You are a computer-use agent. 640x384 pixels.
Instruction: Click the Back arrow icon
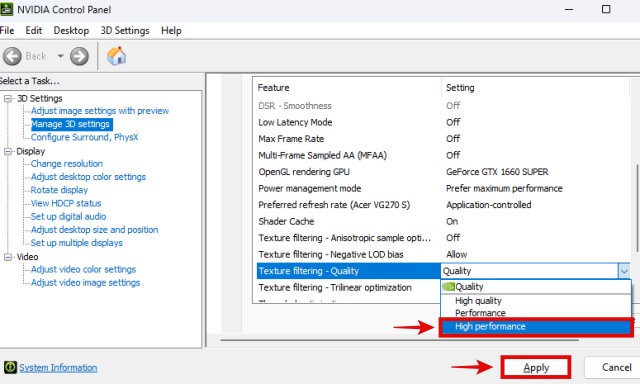pyautogui.click(x=12, y=56)
